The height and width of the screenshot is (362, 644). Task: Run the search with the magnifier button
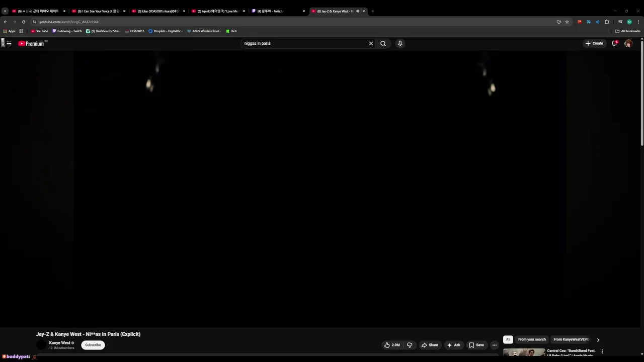pos(383,44)
